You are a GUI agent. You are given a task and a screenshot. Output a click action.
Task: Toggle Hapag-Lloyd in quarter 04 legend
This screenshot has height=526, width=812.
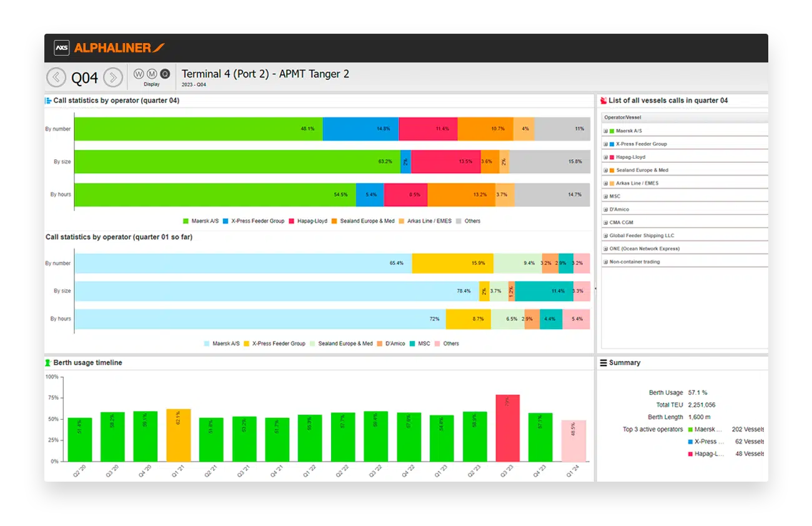point(307,221)
